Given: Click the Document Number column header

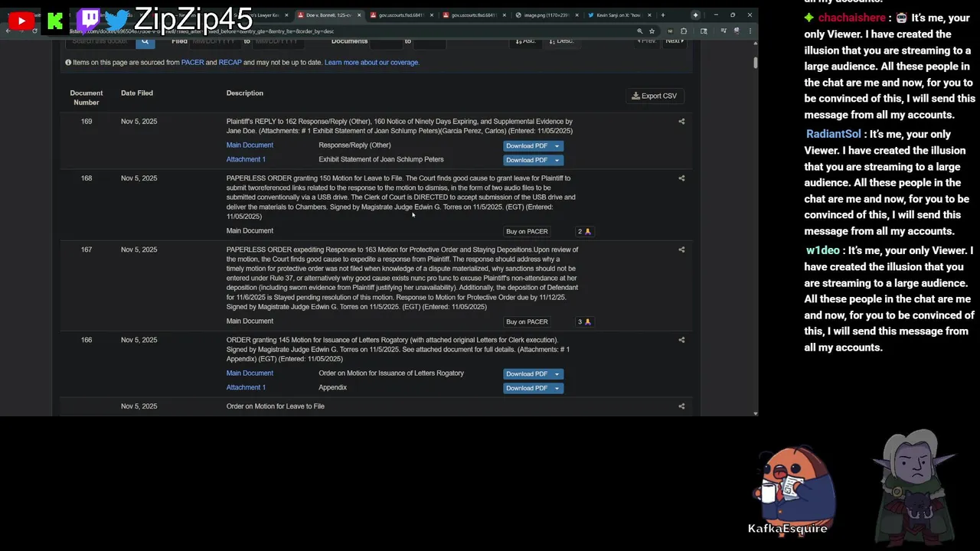Looking at the screenshot, I should coord(87,98).
